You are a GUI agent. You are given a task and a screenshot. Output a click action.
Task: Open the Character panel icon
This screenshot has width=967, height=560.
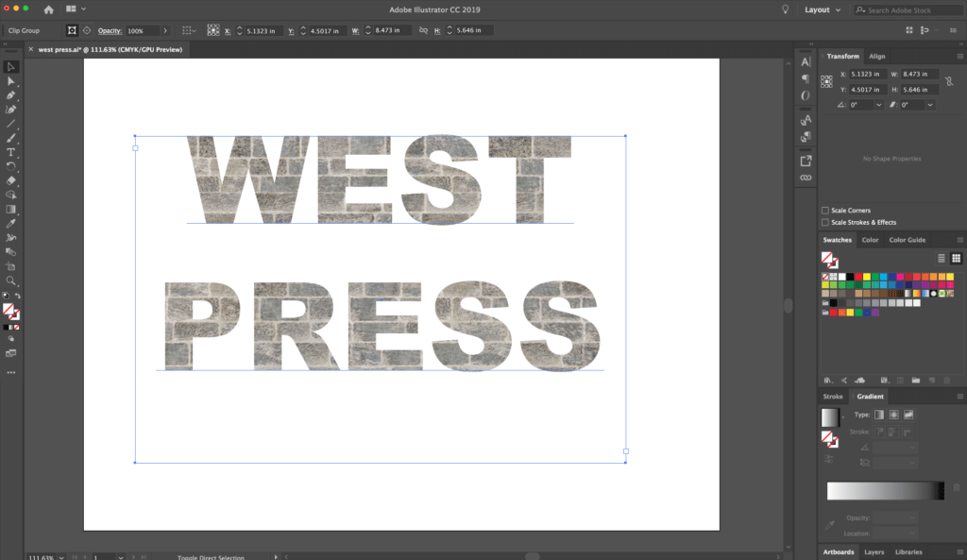(805, 61)
